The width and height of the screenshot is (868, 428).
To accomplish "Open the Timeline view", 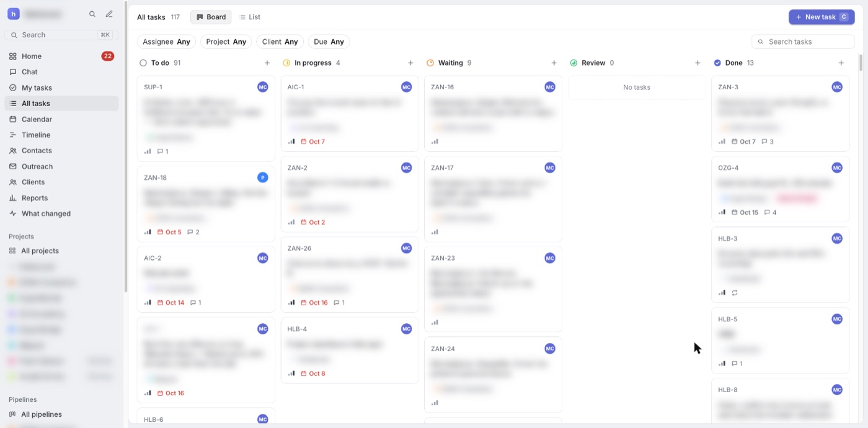I will [x=61, y=135].
